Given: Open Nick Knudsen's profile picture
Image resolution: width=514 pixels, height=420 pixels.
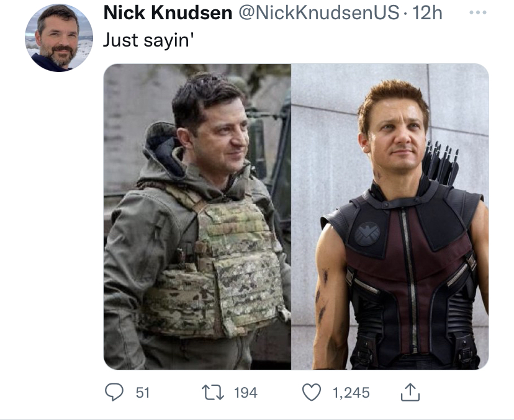Looking at the screenshot, I should pyautogui.click(x=58, y=38).
